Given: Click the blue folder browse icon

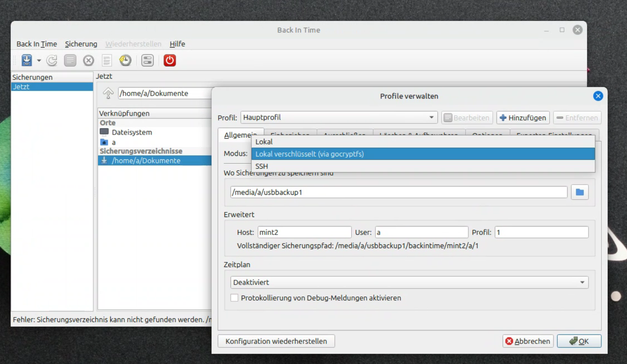Looking at the screenshot, I should coord(580,192).
